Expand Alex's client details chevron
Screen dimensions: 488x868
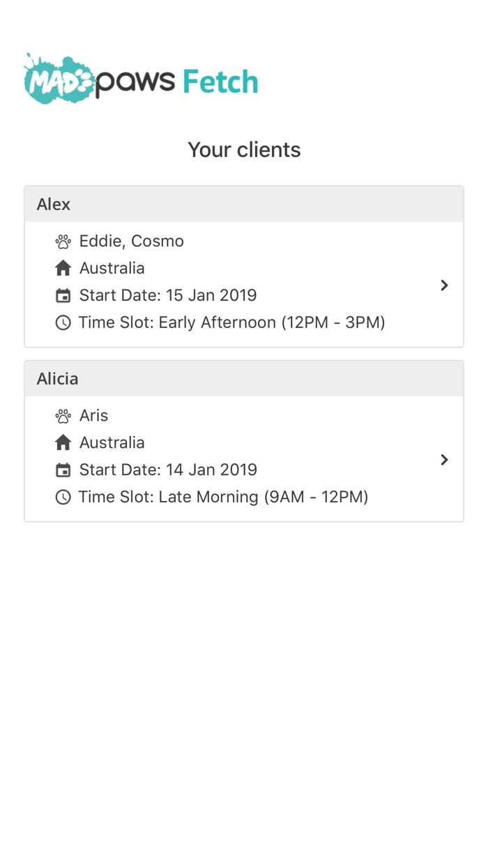444,285
